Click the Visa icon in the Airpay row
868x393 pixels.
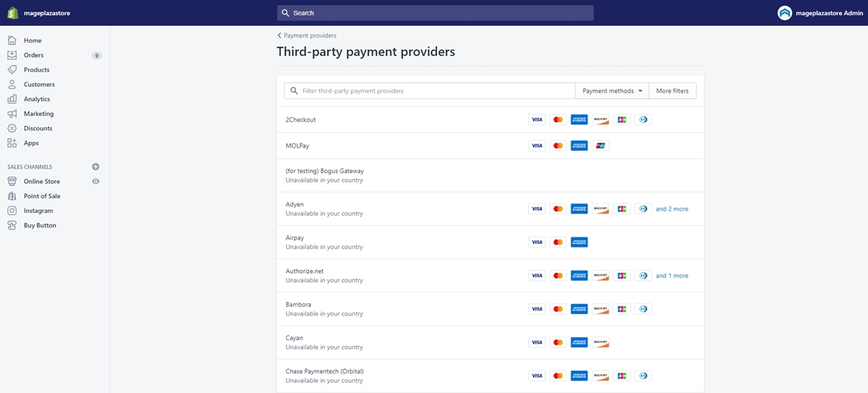click(537, 242)
